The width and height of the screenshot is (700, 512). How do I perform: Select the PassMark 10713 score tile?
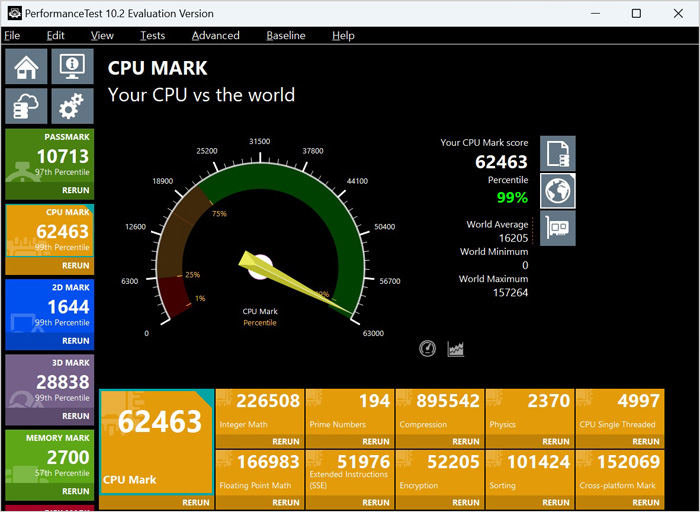[50, 156]
